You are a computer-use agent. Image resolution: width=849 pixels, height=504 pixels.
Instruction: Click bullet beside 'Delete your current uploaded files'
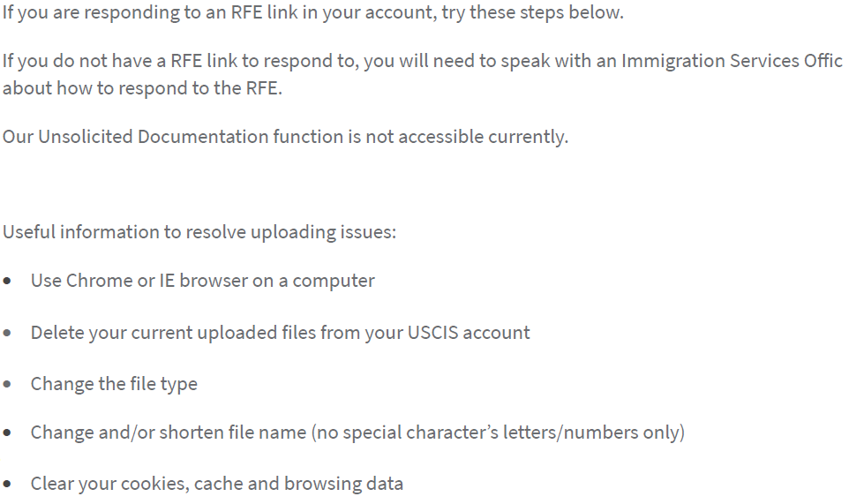pos(7,333)
